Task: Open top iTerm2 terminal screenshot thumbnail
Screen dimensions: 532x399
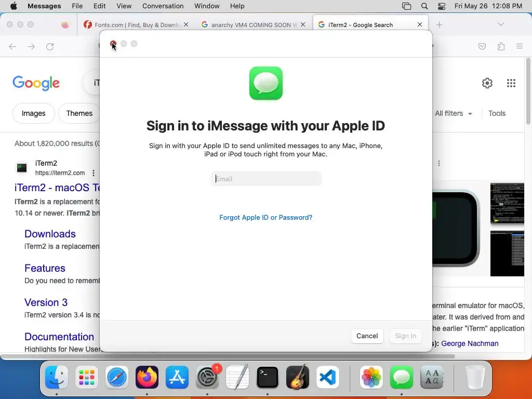Action: tap(507, 203)
